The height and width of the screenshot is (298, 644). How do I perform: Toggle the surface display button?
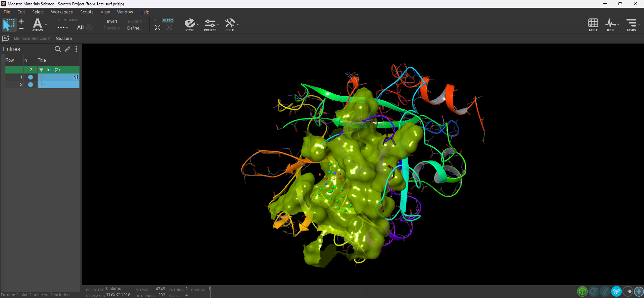(x=616, y=291)
